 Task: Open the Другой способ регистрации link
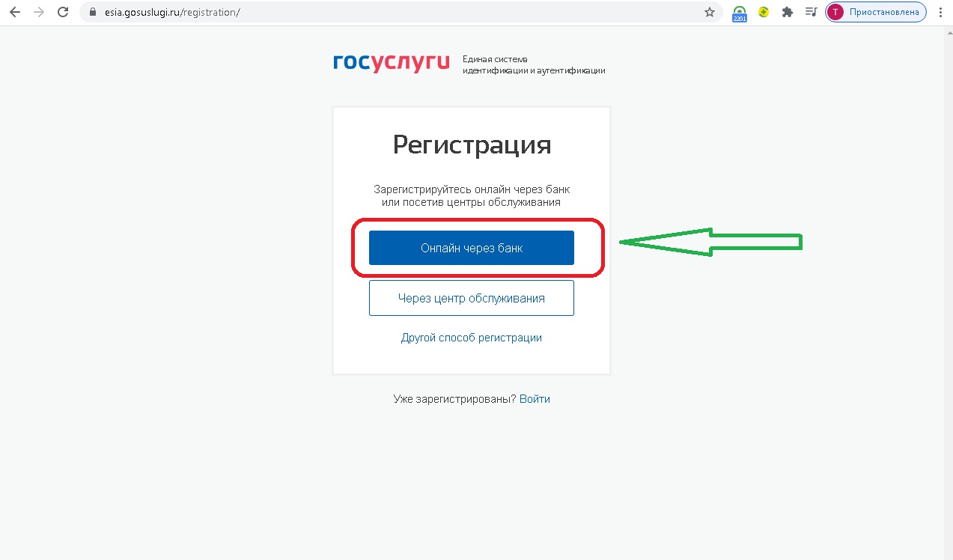472,338
